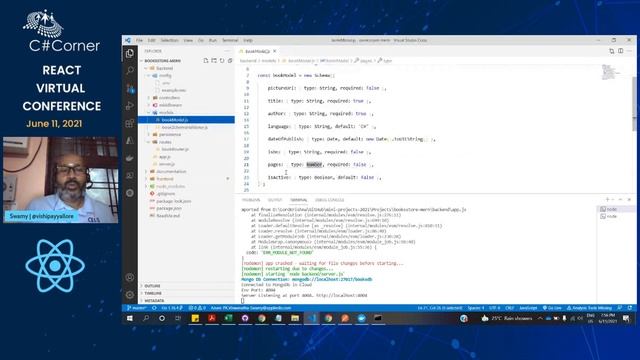The height and width of the screenshot is (360, 640).
Task: Switch to the PROBLEMS panel tab
Action: [251, 200]
